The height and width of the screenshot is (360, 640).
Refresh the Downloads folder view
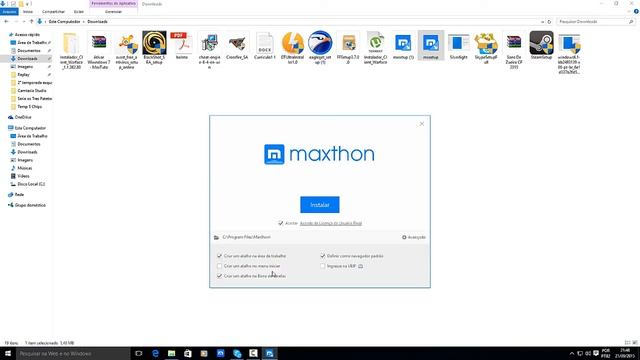[549, 22]
